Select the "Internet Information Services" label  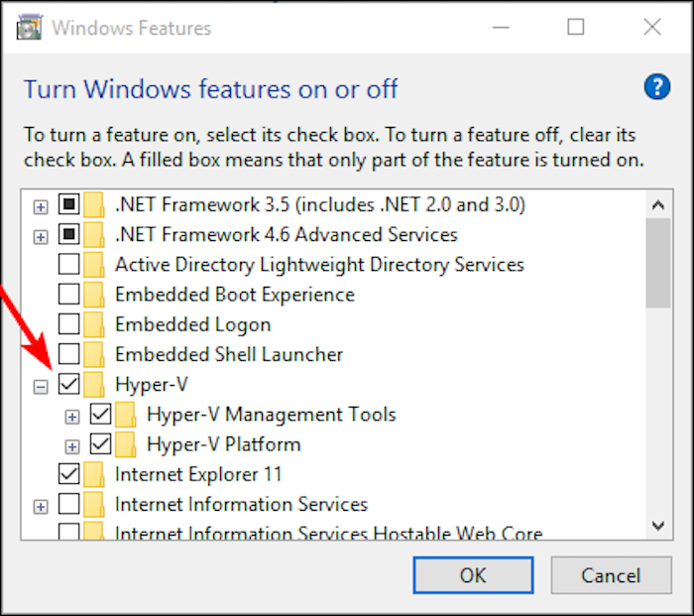(241, 505)
